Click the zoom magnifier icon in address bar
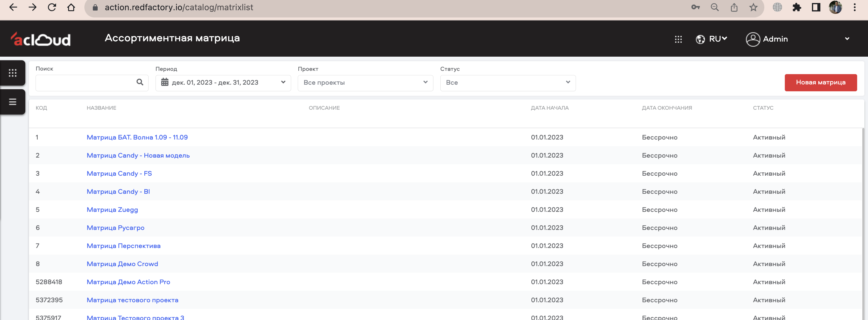 tap(715, 8)
